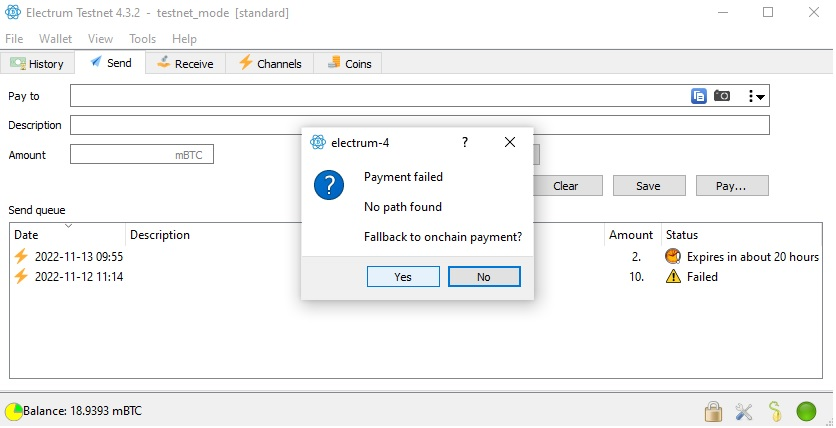This screenshot has height=428, width=836.
Task: Maximize the Electrum Testnet window
Action: [768, 12]
